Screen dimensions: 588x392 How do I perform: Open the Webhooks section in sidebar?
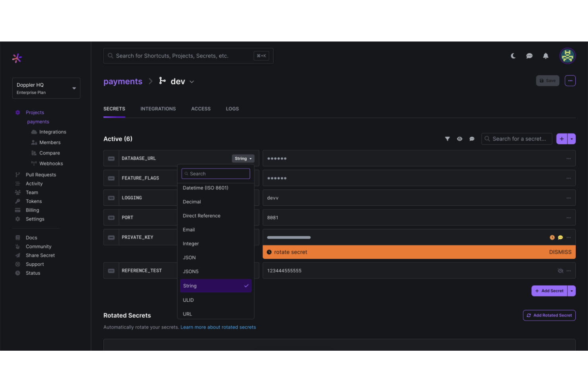click(51, 163)
